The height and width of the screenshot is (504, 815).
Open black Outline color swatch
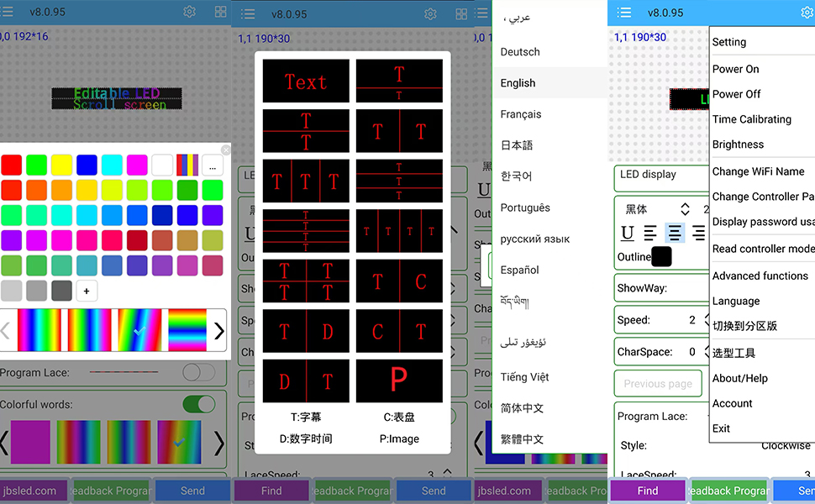tap(661, 257)
